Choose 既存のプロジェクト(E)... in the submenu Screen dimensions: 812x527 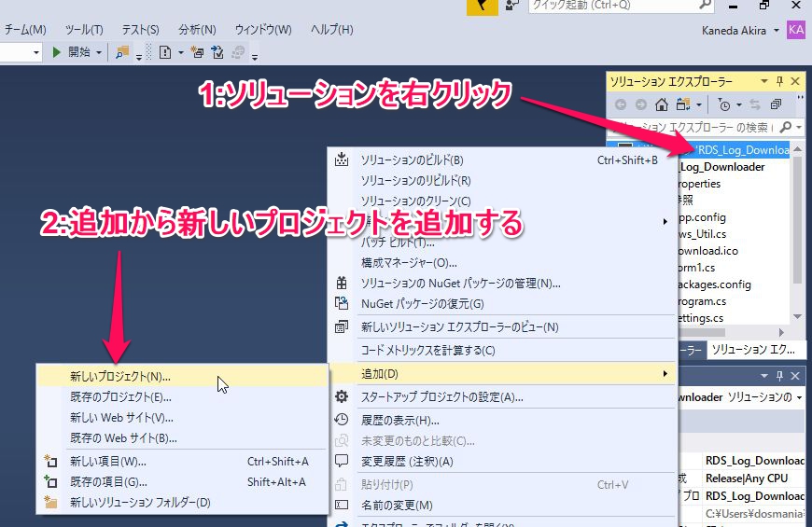click(120, 396)
